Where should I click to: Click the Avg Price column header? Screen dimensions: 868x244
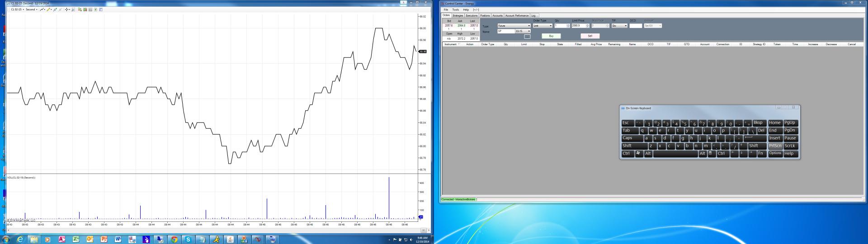pyautogui.click(x=596, y=44)
